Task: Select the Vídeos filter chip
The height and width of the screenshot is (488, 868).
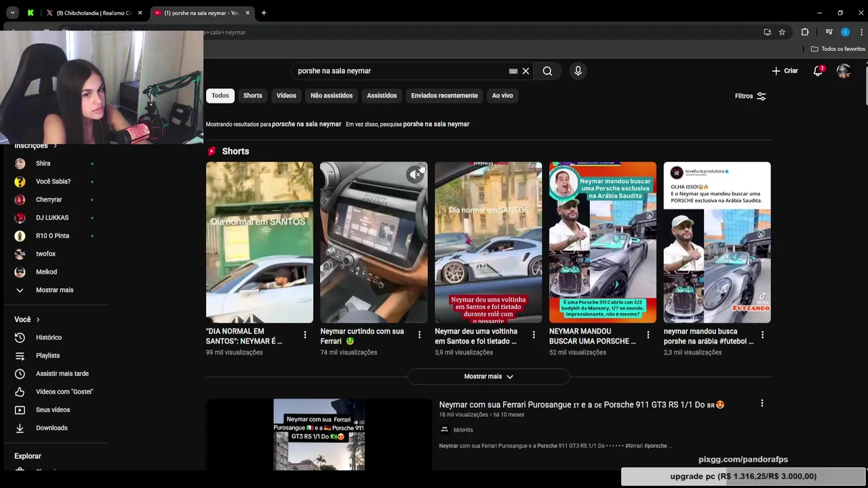Action: point(286,96)
